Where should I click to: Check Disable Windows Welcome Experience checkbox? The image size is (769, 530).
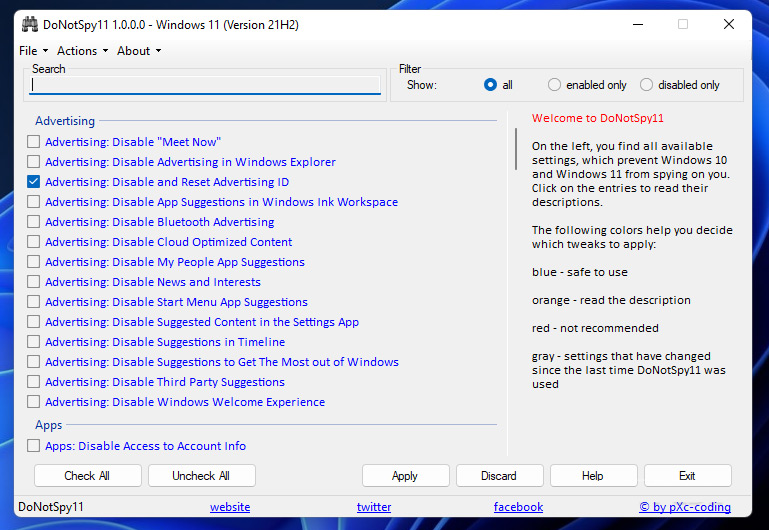(33, 402)
